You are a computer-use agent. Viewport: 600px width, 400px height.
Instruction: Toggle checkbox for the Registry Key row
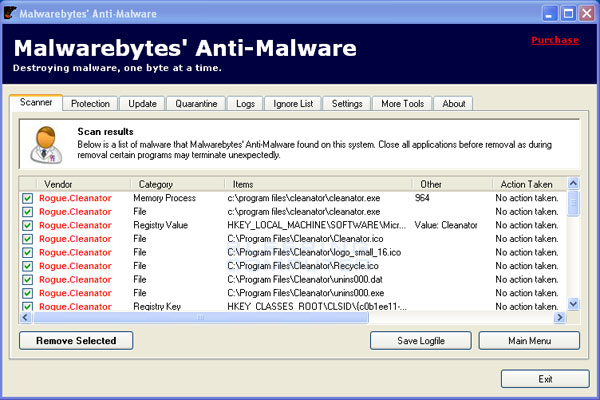tap(27, 306)
